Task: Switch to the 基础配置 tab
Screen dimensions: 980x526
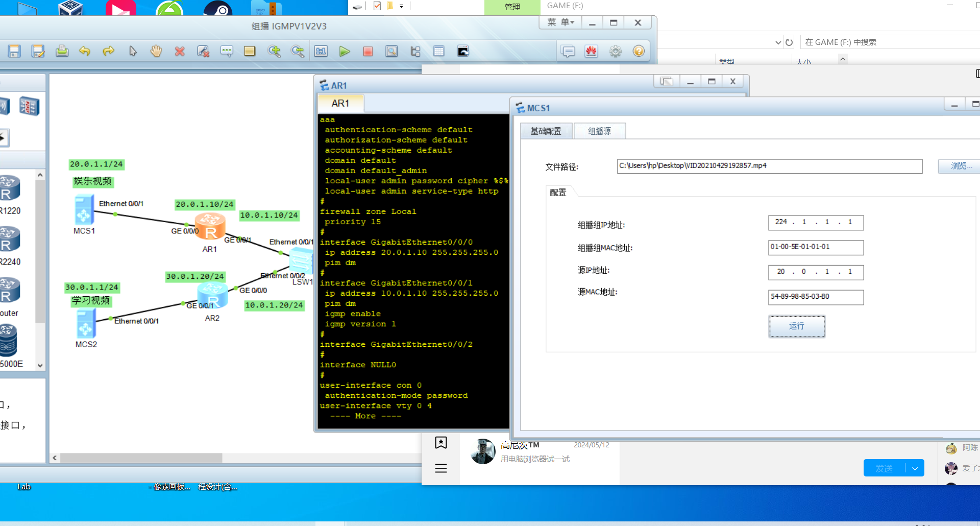Action: [546, 131]
